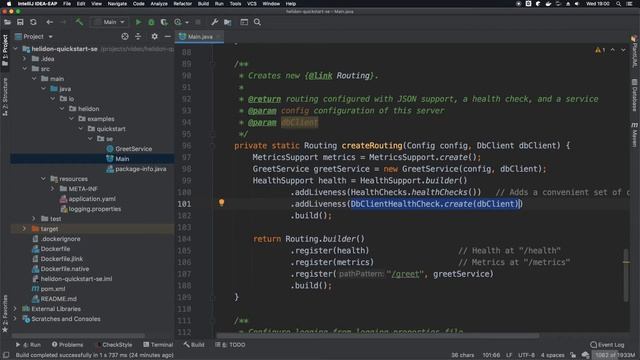The height and width of the screenshot is (360, 640).
Task: Hide the Project tool window
Action: point(167,37)
